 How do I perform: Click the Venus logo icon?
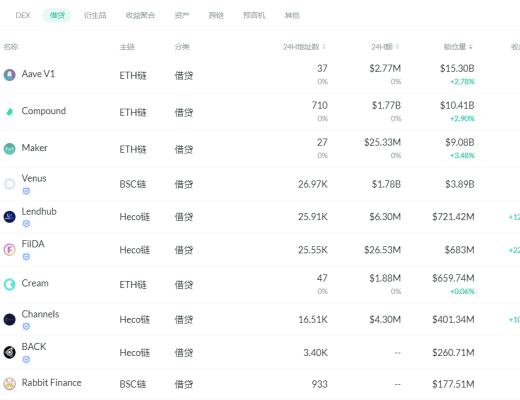[x=9, y=184]
